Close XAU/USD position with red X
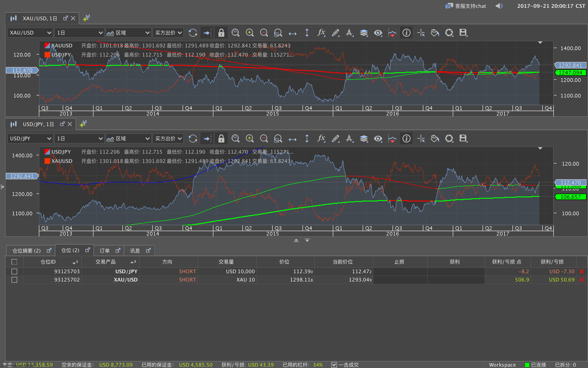The image size is (588, 368). [581, 280]
